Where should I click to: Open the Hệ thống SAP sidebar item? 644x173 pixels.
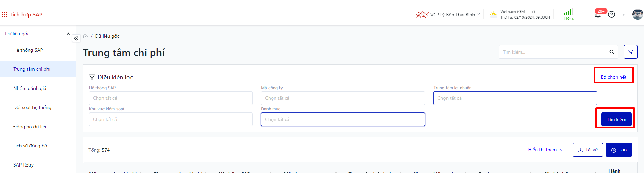(x=28, y=50)
